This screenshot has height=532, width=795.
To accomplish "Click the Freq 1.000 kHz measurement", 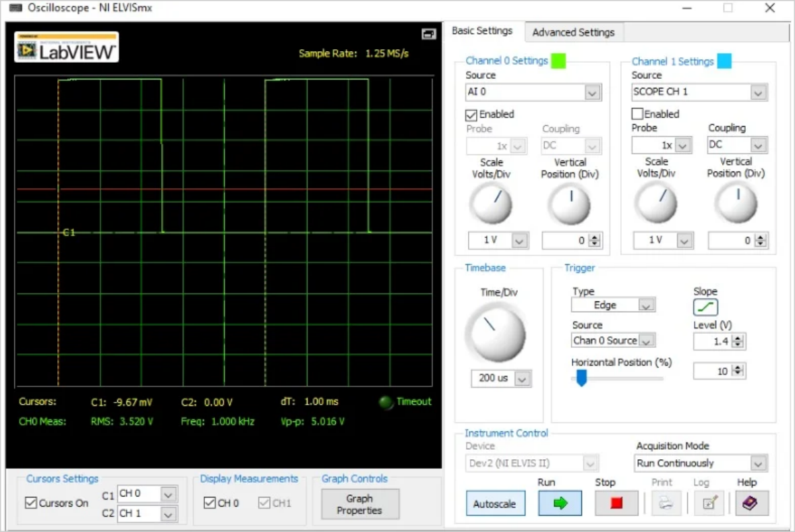I will click(218, 421).
